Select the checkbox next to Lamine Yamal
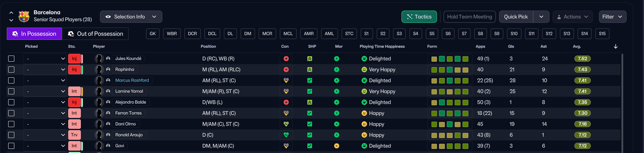644x153 pixels. [11, 91]
